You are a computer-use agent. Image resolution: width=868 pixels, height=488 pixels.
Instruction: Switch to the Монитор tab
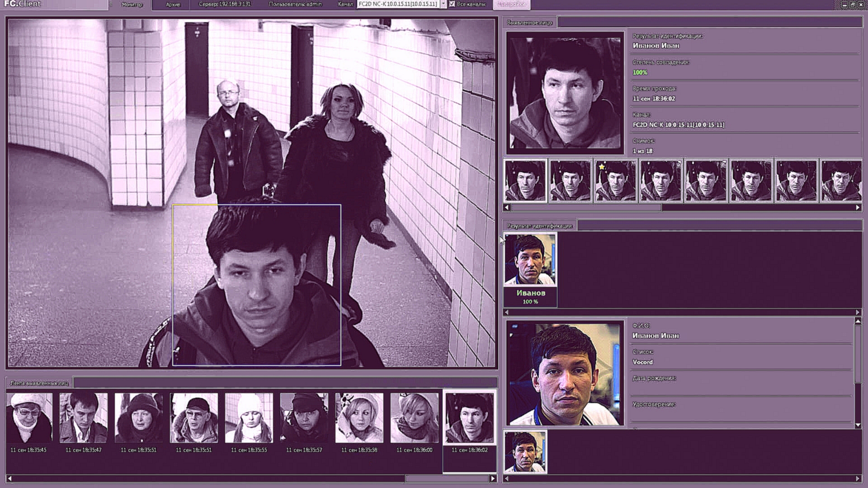point(133,4)
